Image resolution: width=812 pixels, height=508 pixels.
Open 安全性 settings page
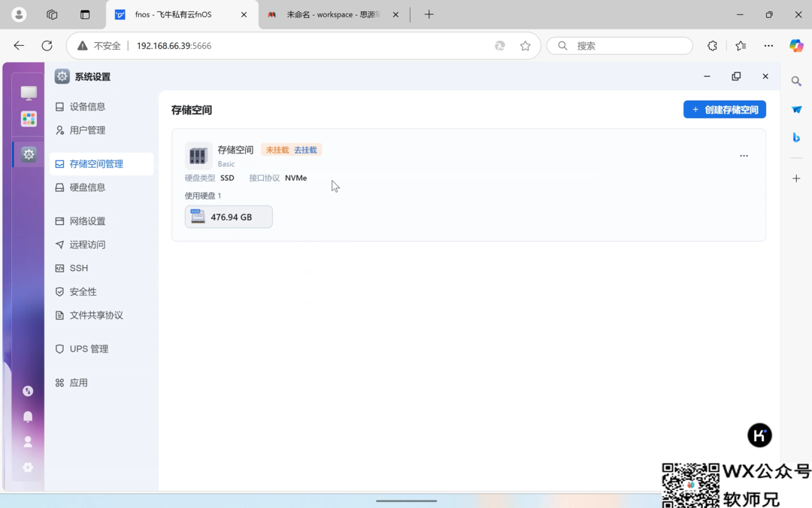click(x=101, y=292)
